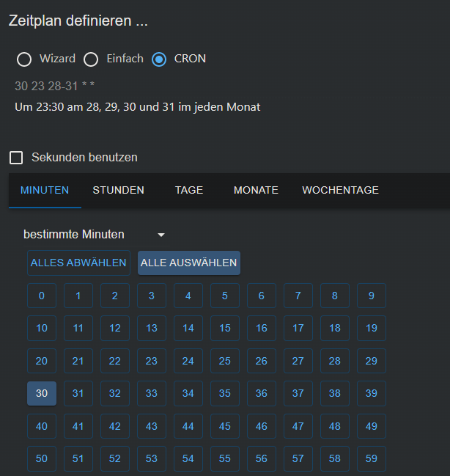Image resolution: width=450 pixels, height=476 pixels.
Task: Select the MINUTEN tab
Action: pyautogui.click(x=45, y=191)
